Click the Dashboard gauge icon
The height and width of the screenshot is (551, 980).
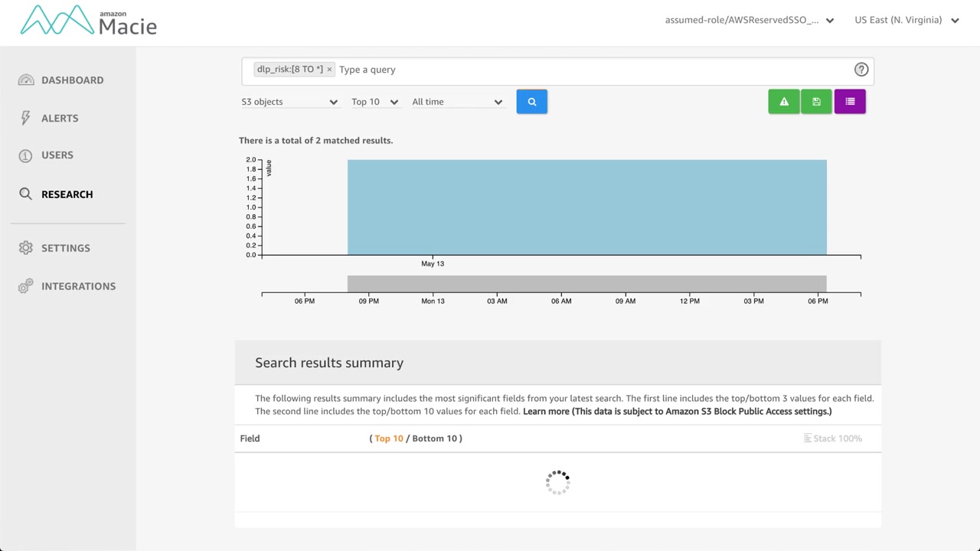(26, 80)
